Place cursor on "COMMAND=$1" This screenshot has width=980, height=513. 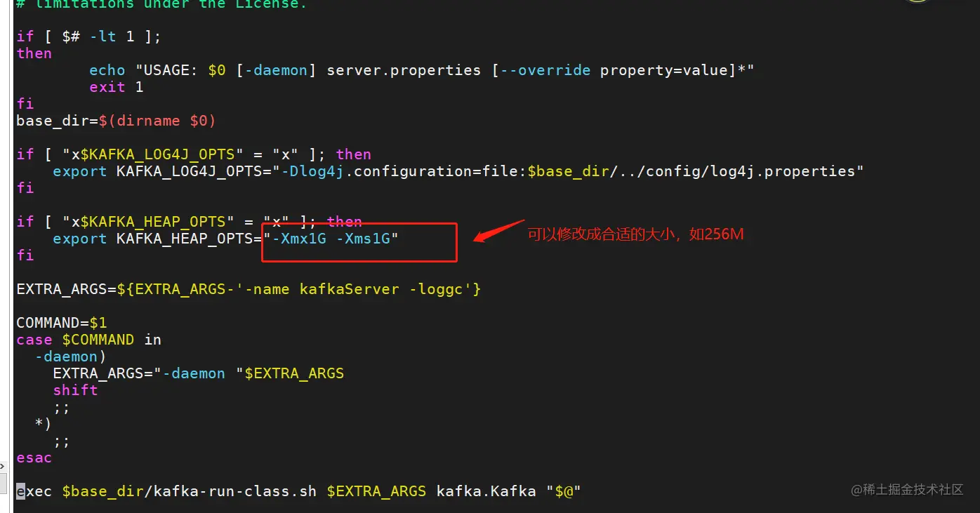tap(62, 323)
